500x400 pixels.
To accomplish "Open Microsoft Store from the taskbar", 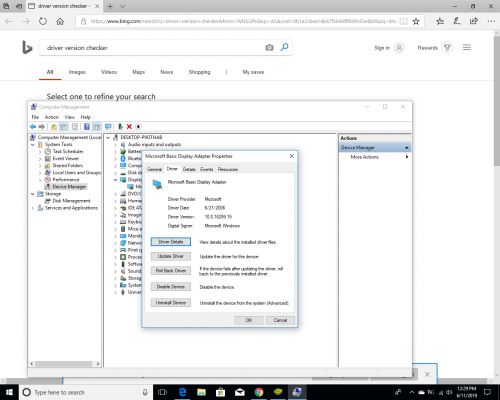I will 220,392.
